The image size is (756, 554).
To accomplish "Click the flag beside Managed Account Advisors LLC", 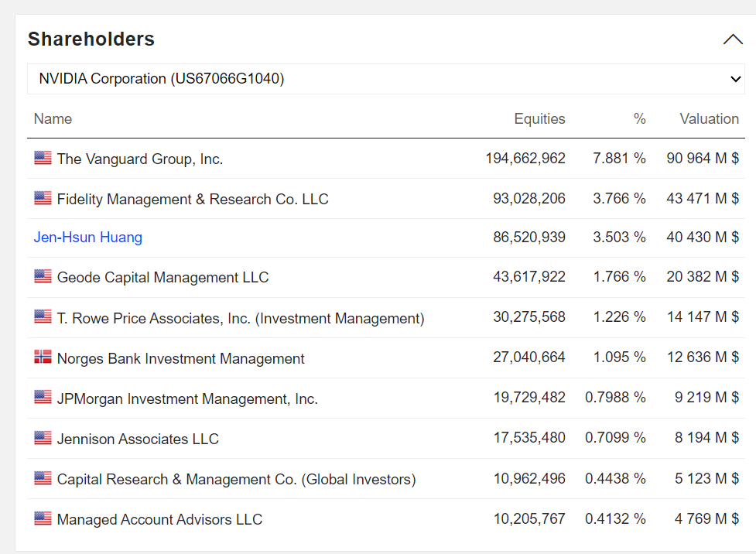I will click(x=43, y=518).
